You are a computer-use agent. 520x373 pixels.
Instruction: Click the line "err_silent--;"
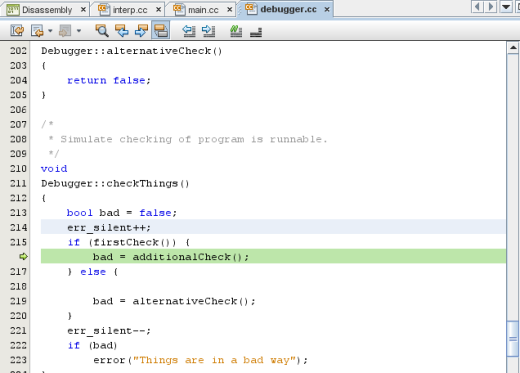click(x=109, y=331)
